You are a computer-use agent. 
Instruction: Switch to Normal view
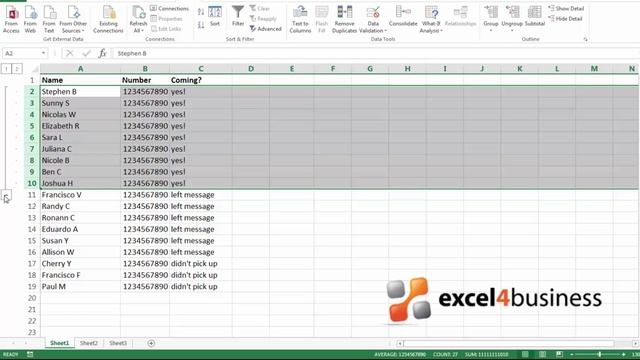pyautogui.click(x=525, y=354)
